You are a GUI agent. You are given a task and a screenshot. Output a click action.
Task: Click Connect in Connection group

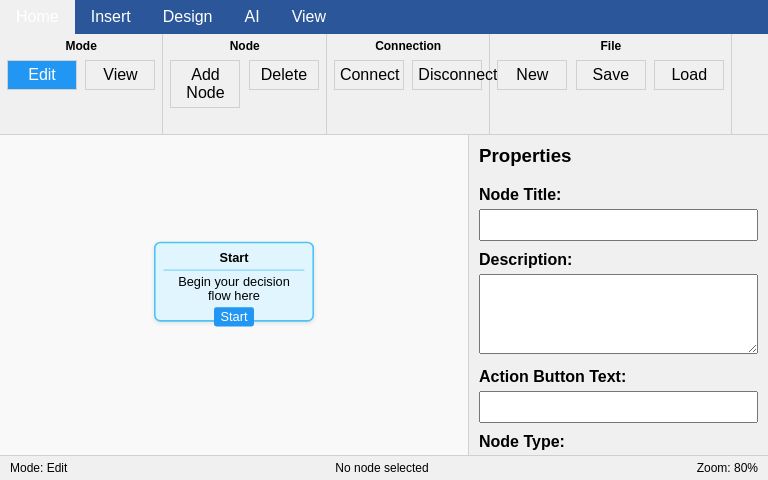(x=369, y=75)
